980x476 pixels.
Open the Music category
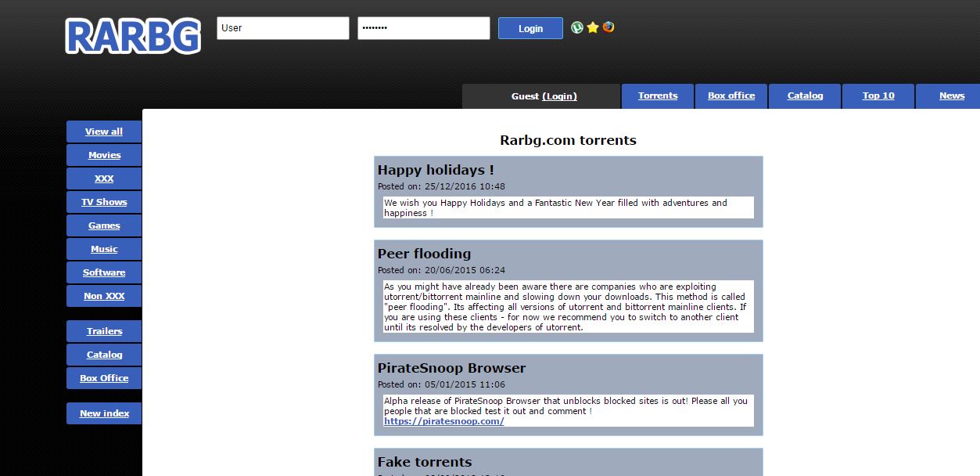(104, 249)
